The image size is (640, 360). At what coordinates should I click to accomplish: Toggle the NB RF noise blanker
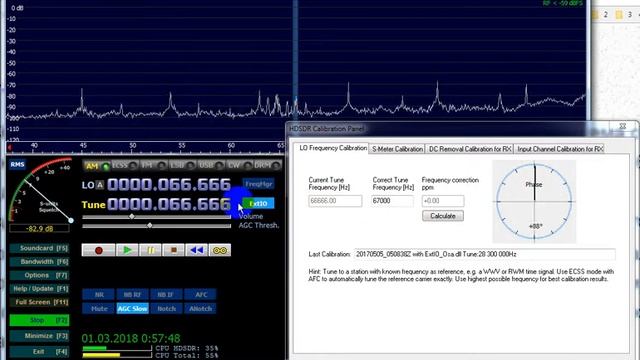(x=133, y=294)
